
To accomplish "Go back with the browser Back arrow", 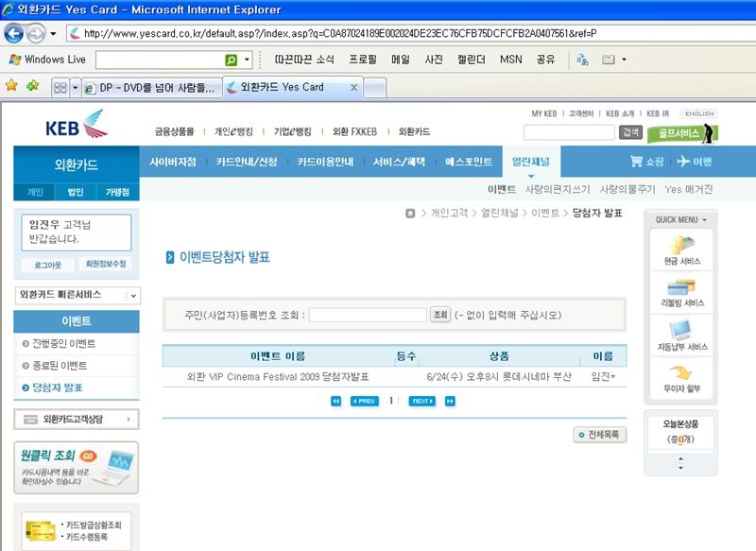I will (13, 33).
